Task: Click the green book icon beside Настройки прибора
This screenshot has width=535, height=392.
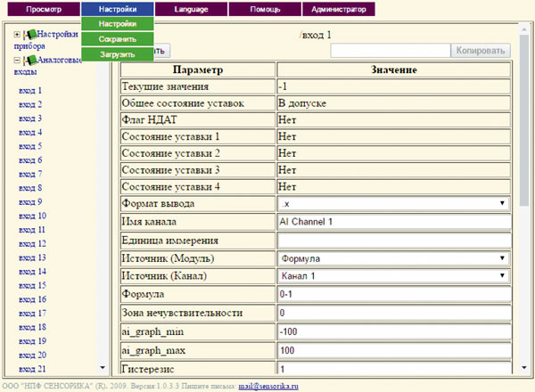Action: pos(30,35)
